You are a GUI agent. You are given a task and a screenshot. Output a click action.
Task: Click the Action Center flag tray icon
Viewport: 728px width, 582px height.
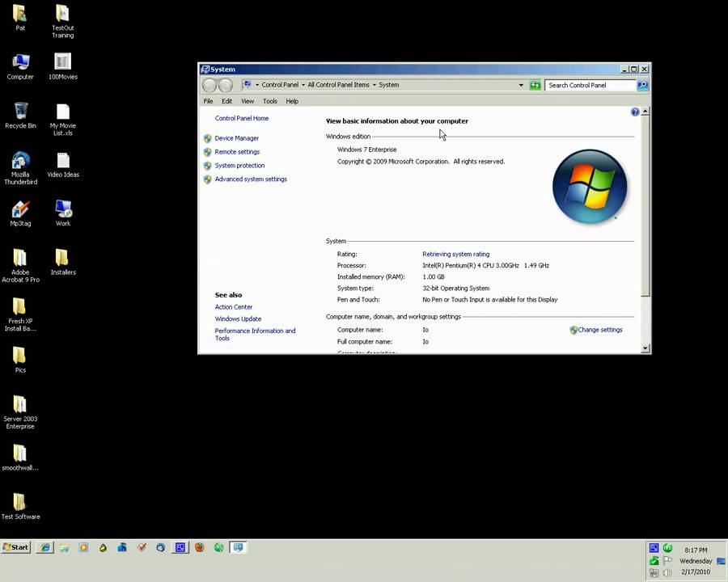pos(667,561)
